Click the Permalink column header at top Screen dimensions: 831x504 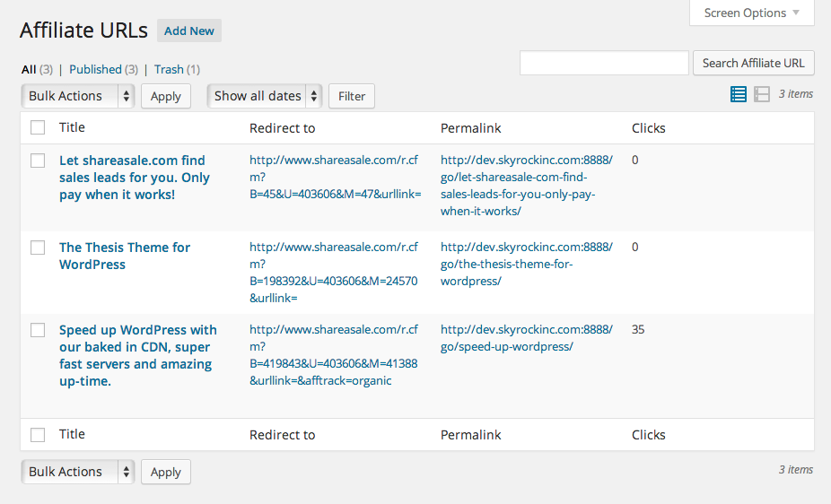pos(470,128)
